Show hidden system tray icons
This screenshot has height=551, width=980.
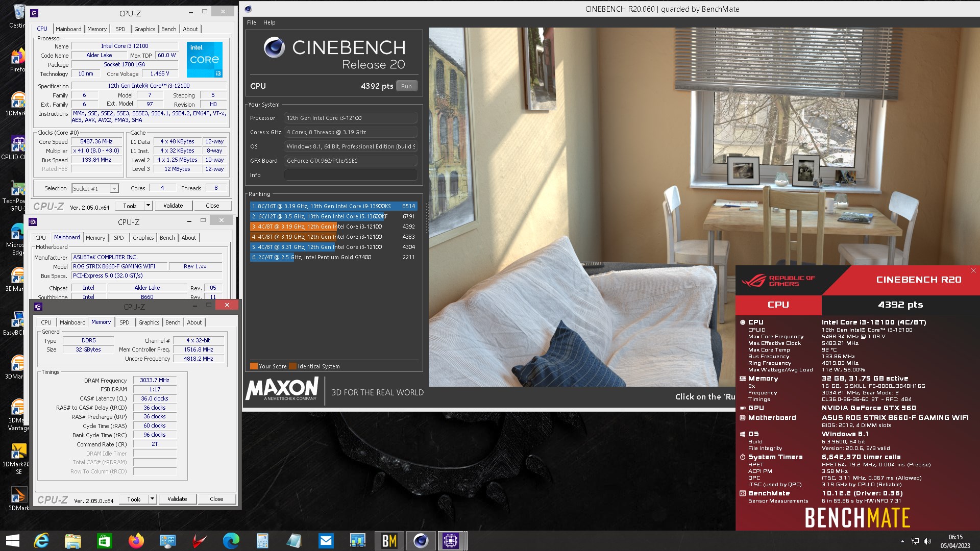coord(902,541)
